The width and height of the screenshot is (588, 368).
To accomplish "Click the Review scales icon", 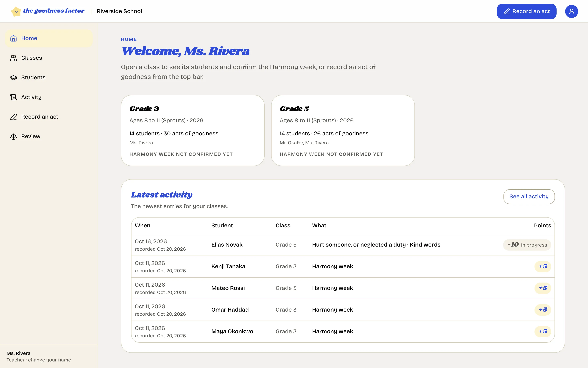I will (x=13, y=137).
